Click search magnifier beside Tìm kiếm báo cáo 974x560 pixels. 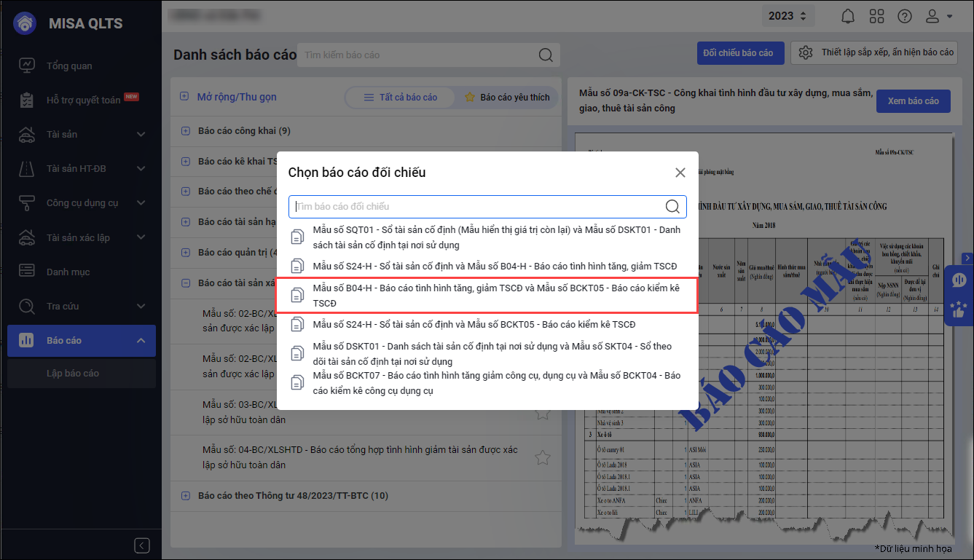click(x=545, y=55)
